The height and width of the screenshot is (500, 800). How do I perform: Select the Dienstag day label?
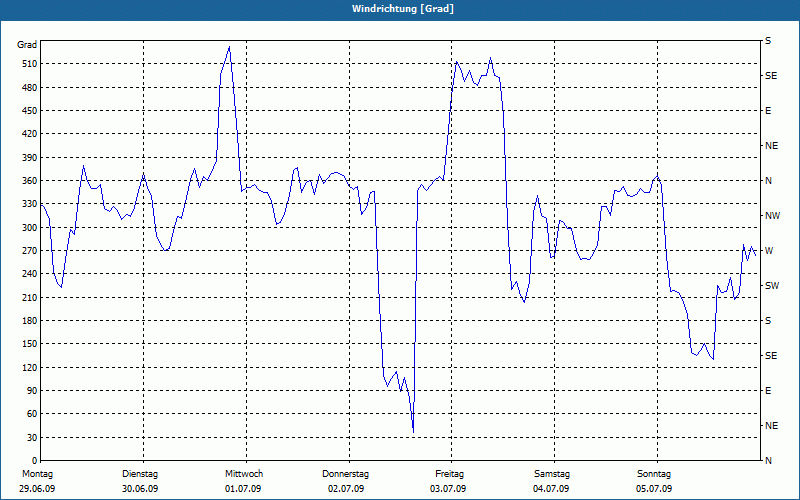[140, 474]
